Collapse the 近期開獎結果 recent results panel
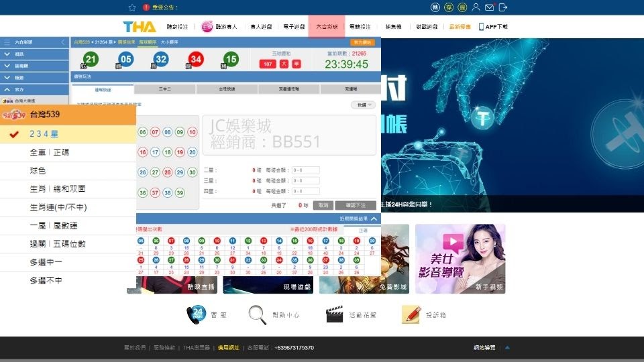The height and width of the screenshot is (362, 644). [x=374, y=219]
